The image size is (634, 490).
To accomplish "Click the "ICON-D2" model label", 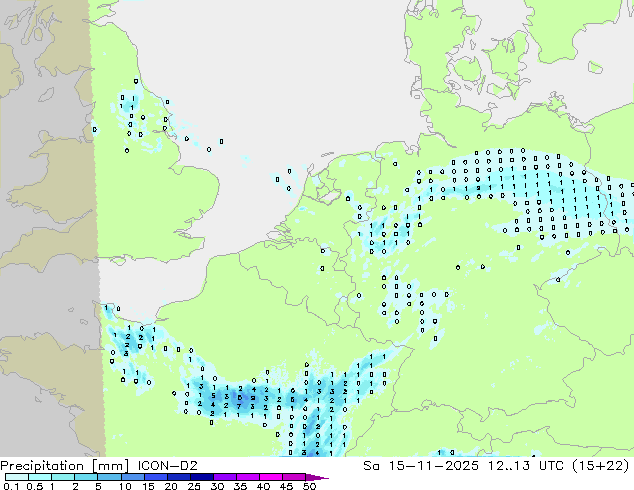I will click(167, 466).
